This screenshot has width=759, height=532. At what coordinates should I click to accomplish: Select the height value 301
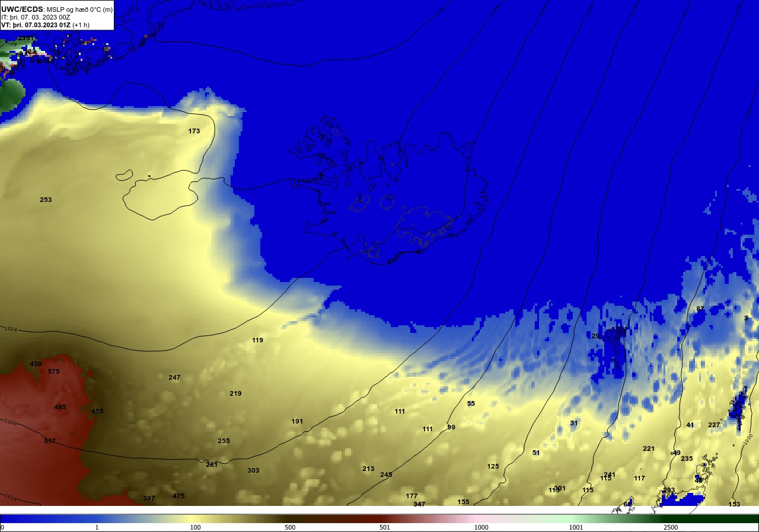[560, 488]
